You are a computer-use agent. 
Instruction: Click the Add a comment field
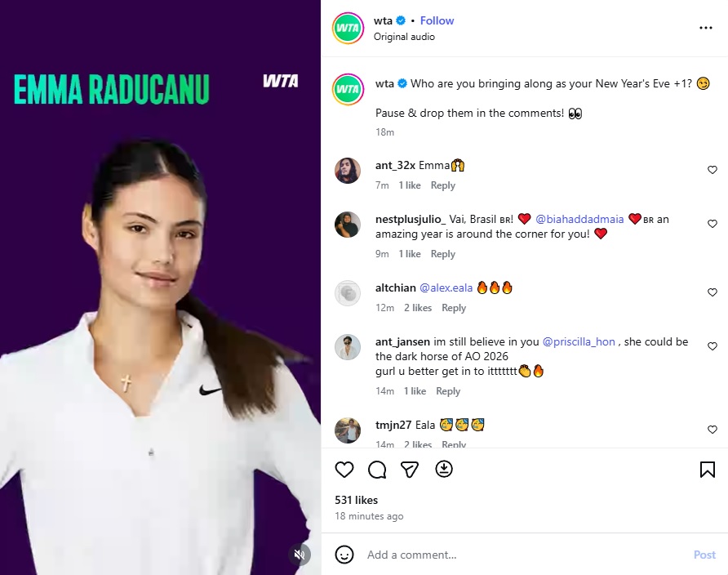point(525,555)
